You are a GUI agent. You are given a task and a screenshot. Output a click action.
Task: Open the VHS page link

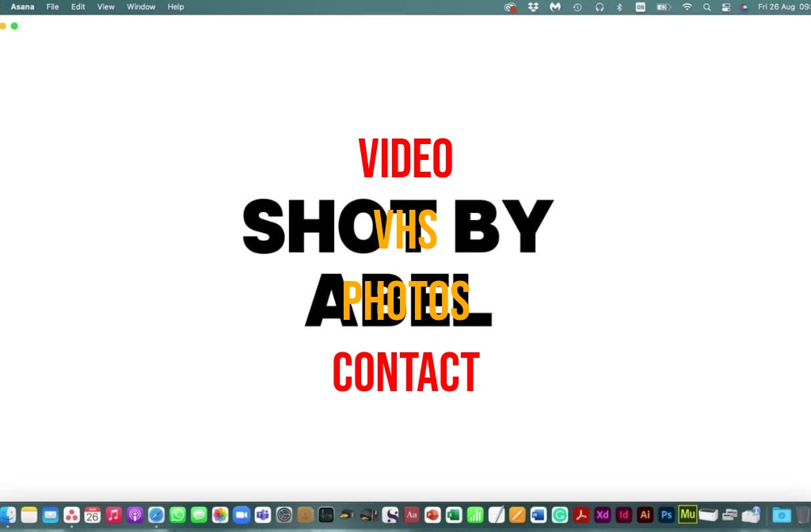(405, 230)
